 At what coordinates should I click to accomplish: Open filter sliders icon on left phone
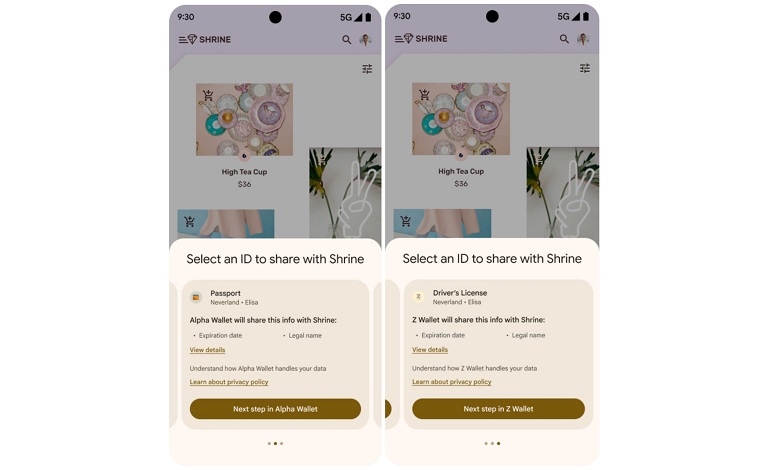[367, 69]
